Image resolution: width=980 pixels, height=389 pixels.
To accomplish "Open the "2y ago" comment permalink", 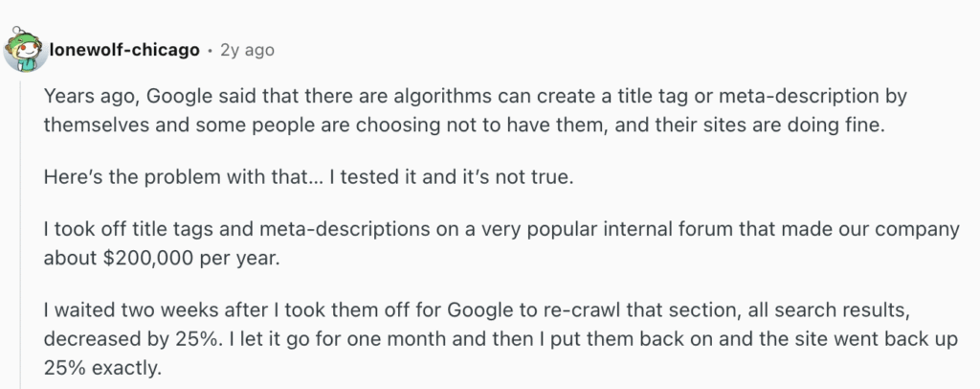I will [x=248, y=50].
